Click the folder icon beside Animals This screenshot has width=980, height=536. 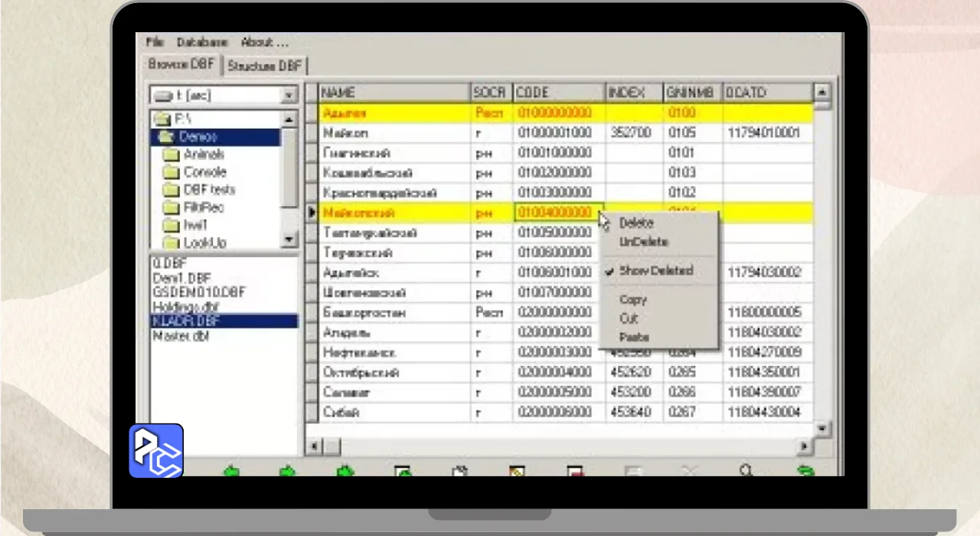(170, 155)
